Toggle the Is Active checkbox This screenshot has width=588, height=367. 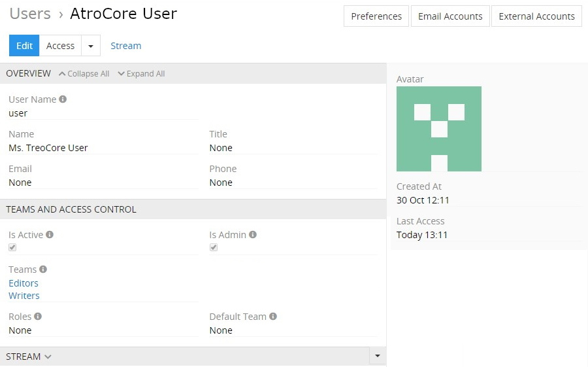[x=12, y=247]
